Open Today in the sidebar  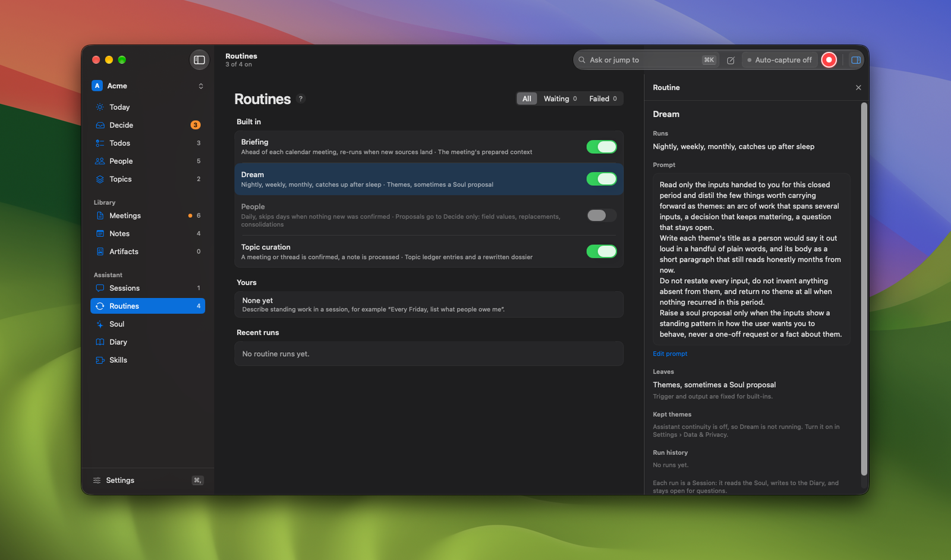[x=147, y=107]
